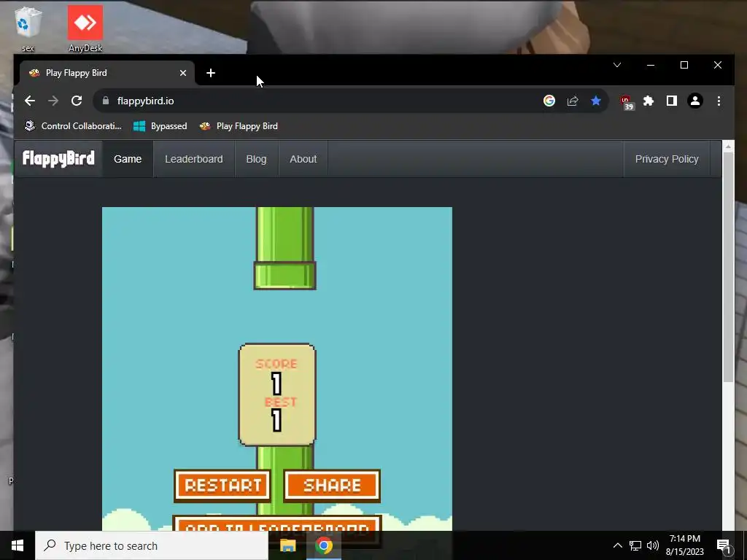Open the volume tray icon

coord(653,545)
